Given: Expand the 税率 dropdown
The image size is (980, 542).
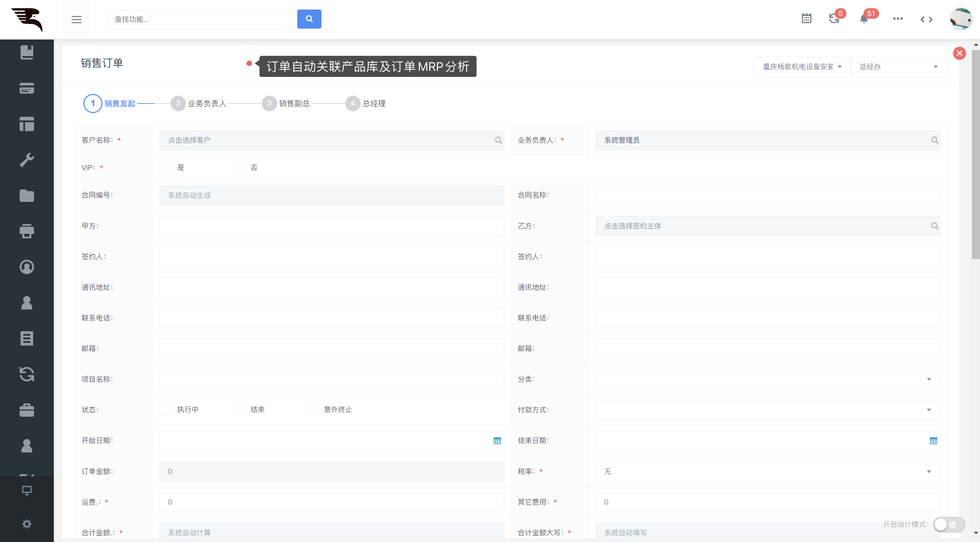Looking at the screenshot, I should pos(767,471).
